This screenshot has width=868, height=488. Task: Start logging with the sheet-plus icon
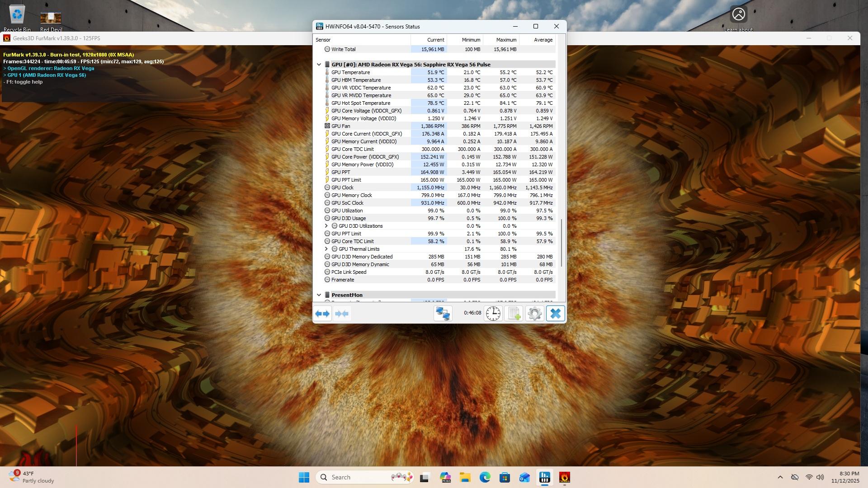(514, 314)
